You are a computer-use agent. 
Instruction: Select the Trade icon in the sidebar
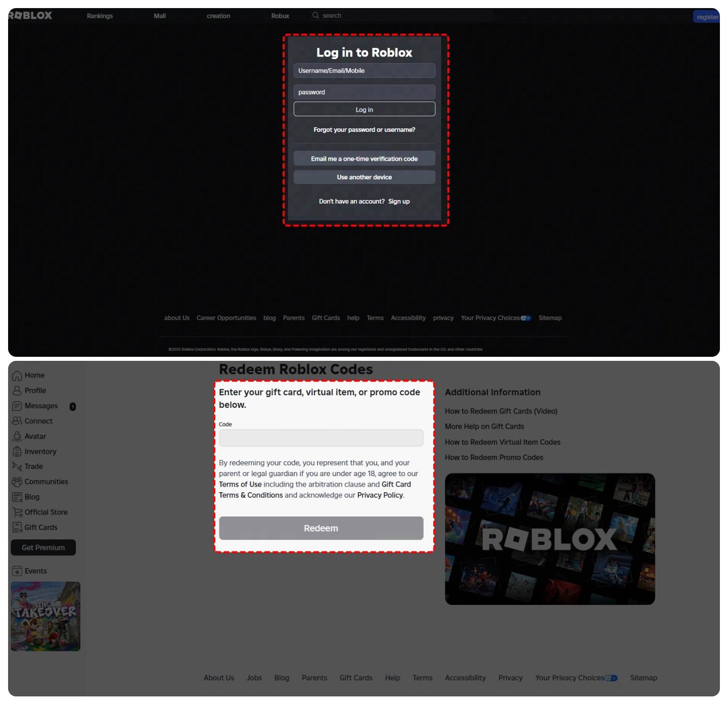pos(17,466)
